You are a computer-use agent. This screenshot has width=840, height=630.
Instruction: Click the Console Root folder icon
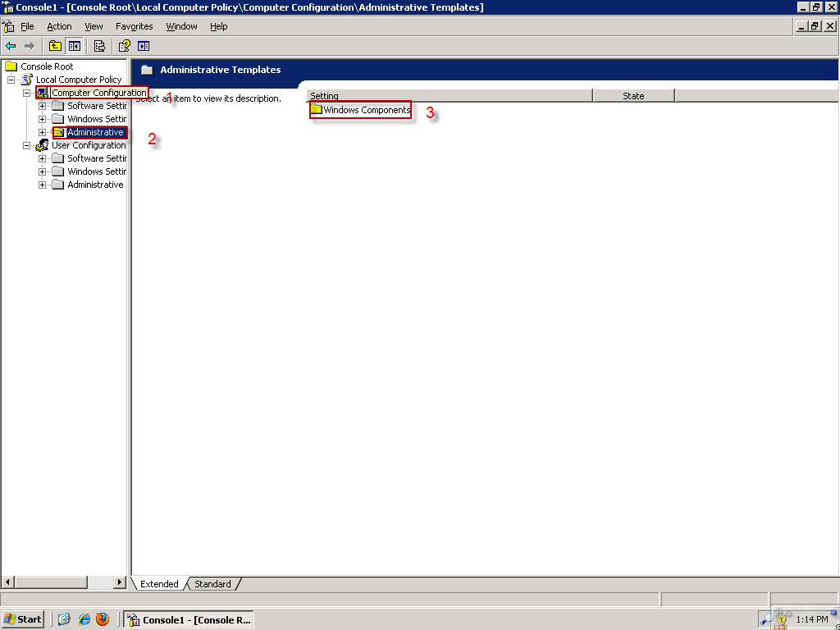click(x=11, y=66)
